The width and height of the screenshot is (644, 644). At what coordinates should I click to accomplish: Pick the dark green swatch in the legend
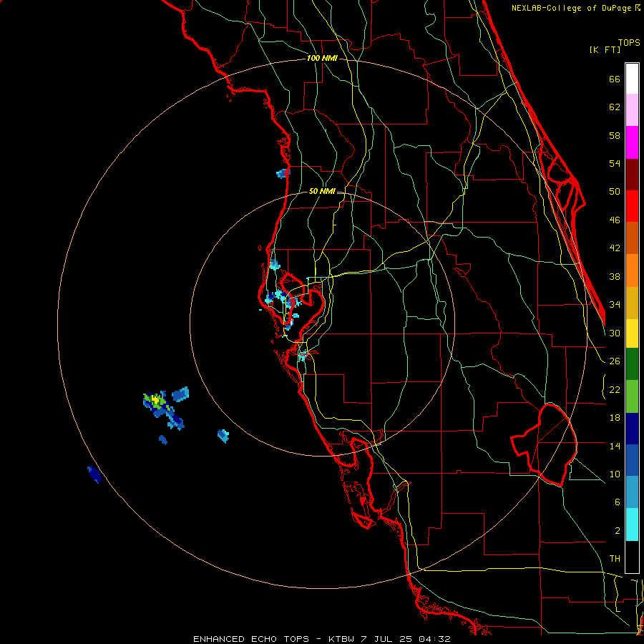[x=632, y=364]
